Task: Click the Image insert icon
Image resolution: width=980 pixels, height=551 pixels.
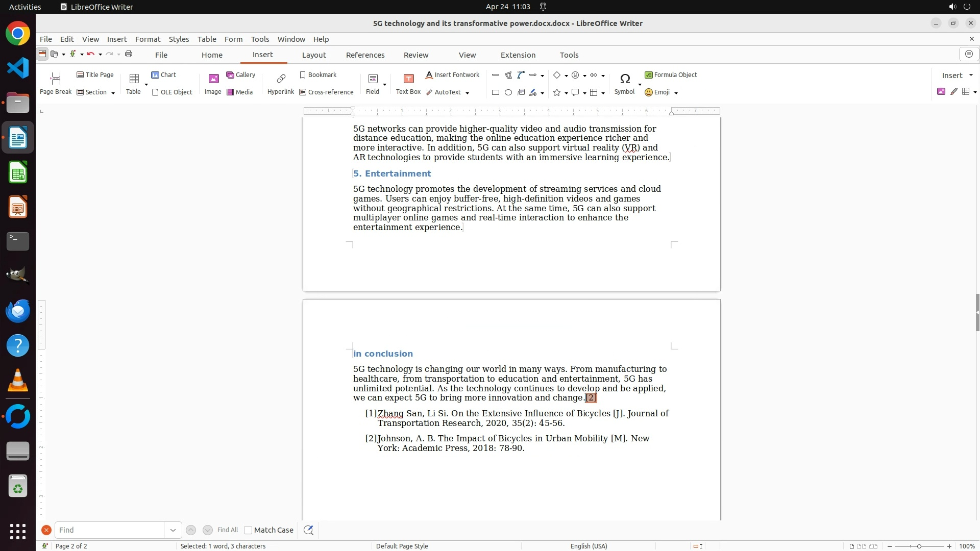Action: click(x=213, y=83)
